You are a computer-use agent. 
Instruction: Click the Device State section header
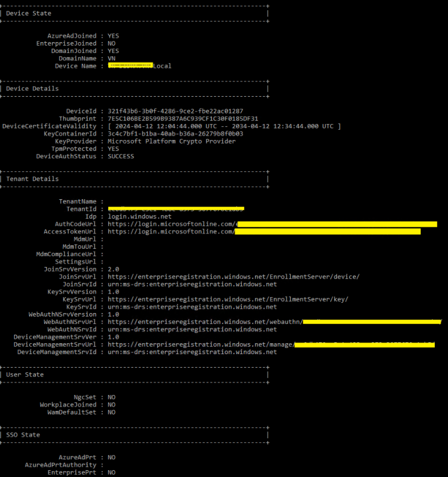[28, 14]
